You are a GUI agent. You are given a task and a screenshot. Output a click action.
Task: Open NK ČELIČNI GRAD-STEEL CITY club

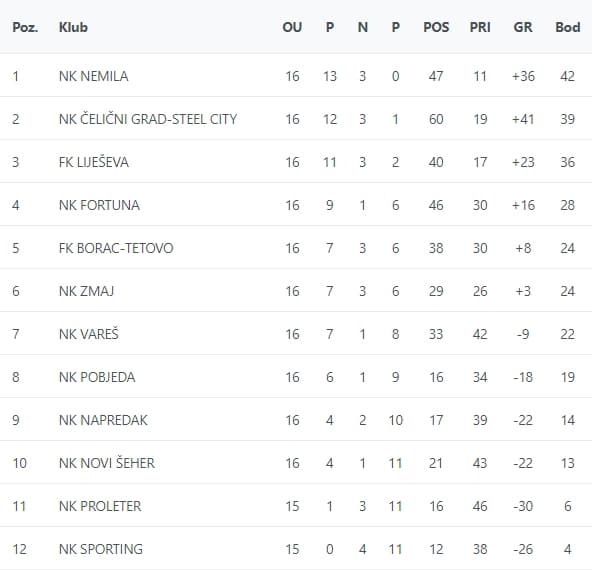148,119
